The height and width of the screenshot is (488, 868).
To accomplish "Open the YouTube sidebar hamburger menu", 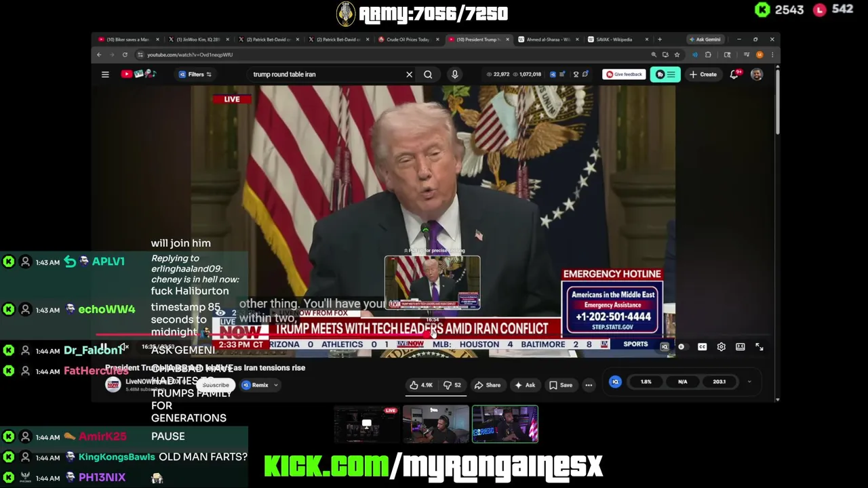I will (105, 75).
